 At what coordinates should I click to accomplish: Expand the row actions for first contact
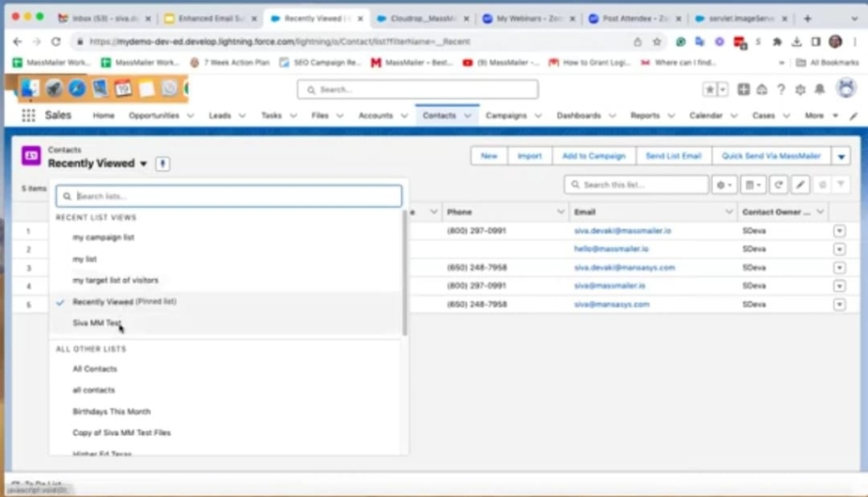click(839, 231)
